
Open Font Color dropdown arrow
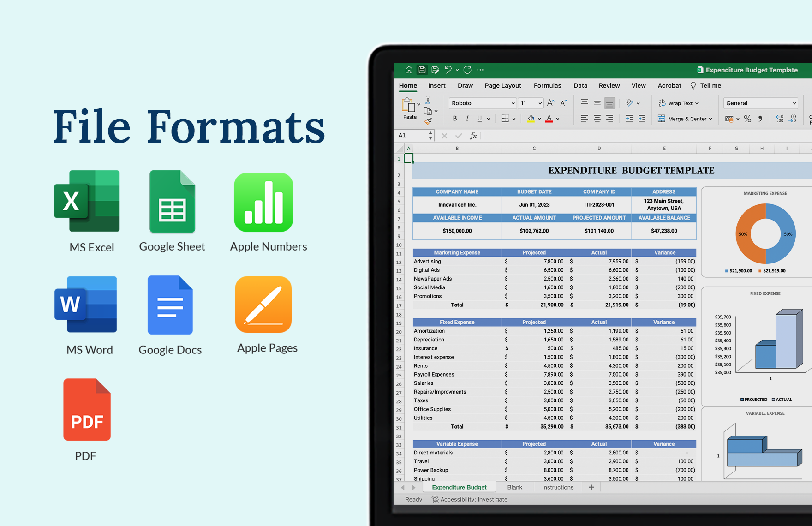coord(558,119)
